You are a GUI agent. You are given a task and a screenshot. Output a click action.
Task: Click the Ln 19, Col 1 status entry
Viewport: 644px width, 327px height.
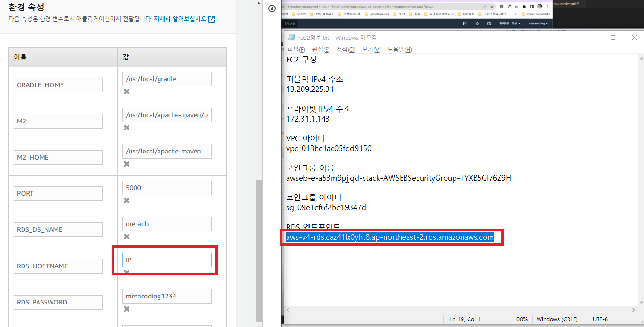tap(465, 319)
